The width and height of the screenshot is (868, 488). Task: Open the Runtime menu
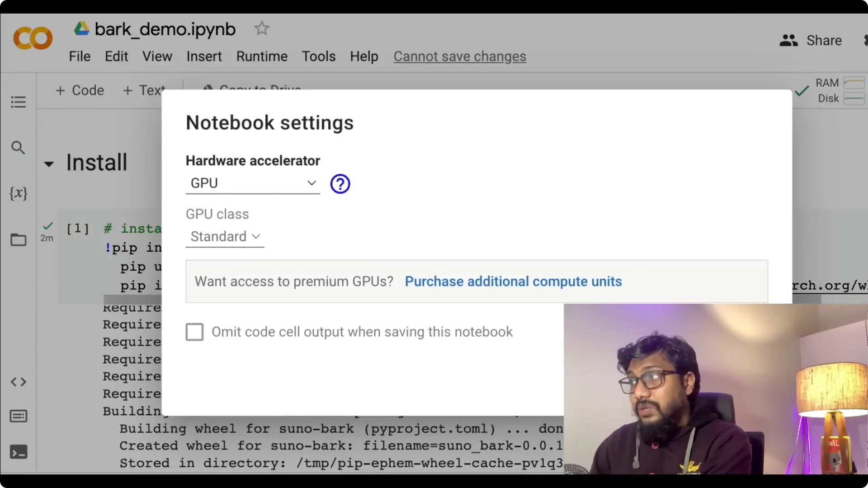261,56
